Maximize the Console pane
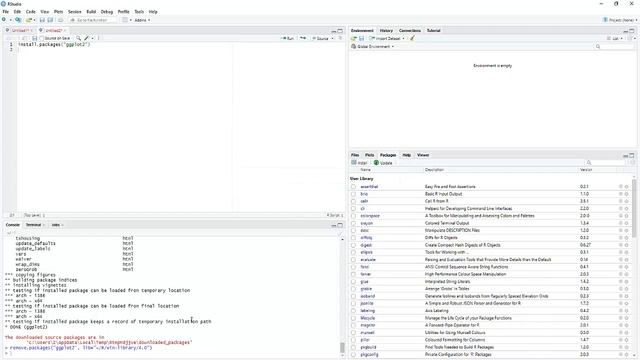The width and height of the screenshot is (640, 360). pos(340,225)
